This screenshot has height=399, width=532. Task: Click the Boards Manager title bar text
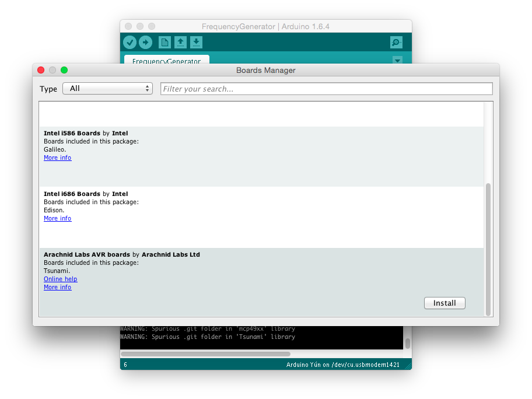pyautogui.click(x=265, y=70)
